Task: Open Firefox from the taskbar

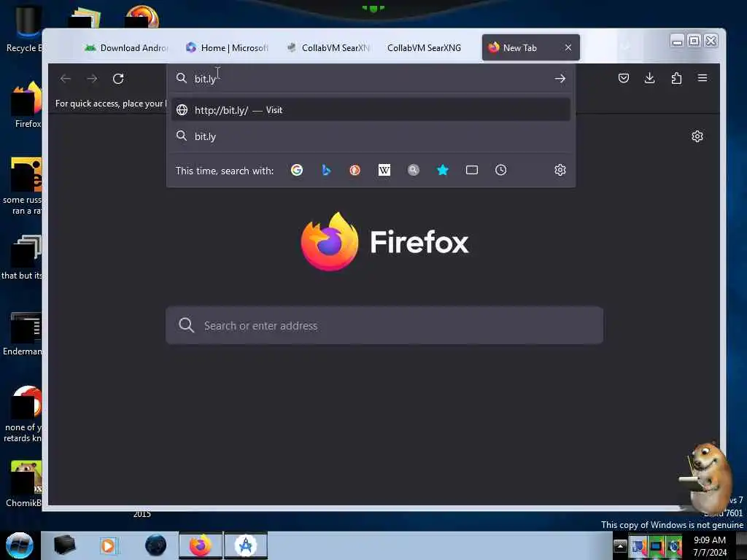Action: (201, 545)
